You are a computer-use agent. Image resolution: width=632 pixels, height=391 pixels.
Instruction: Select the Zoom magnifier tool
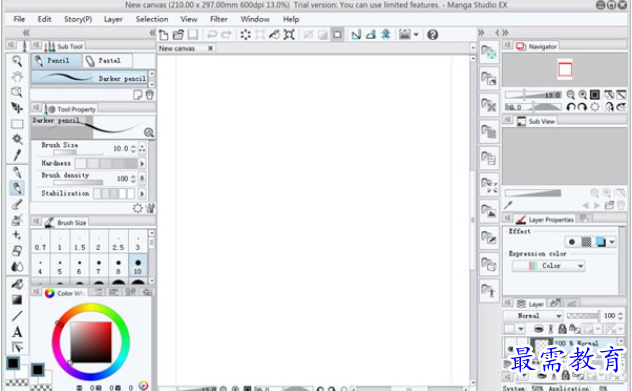(x=17, y=61)
